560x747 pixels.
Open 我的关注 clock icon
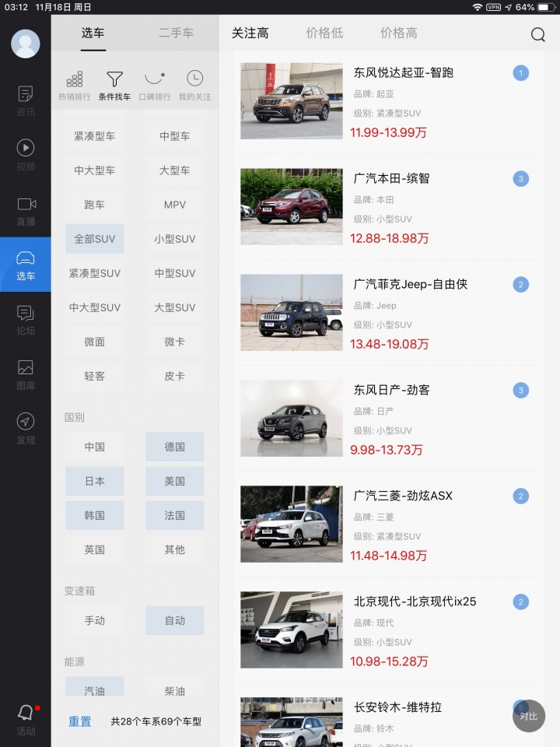194,86
